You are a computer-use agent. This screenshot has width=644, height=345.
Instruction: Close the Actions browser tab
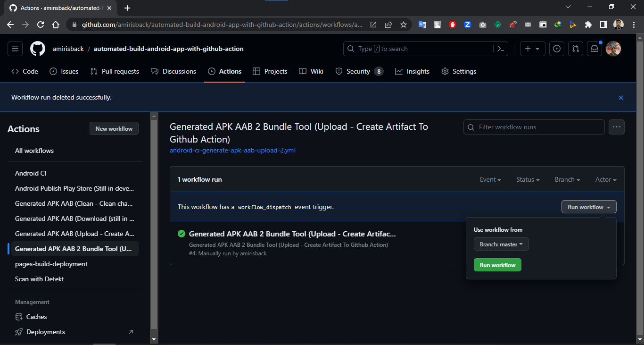tap(110, 8)
